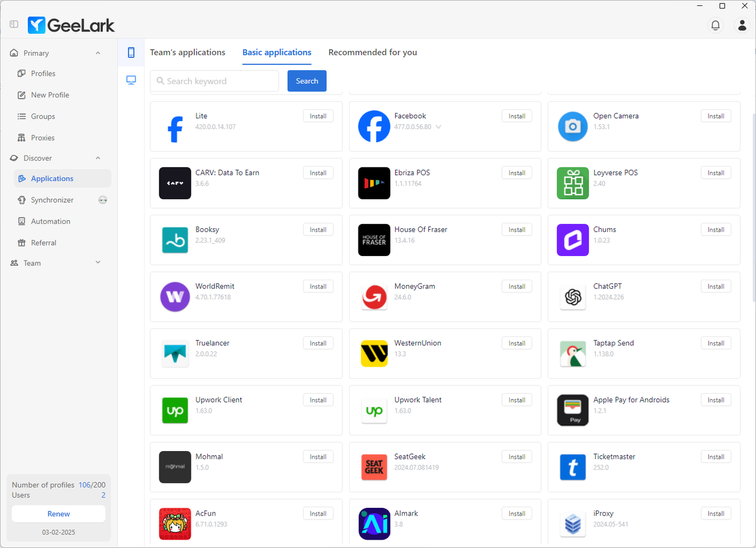The width and height of the screenshot is (756, 548).
Task: Click the Facebook app icon
Action: (374, 127)
